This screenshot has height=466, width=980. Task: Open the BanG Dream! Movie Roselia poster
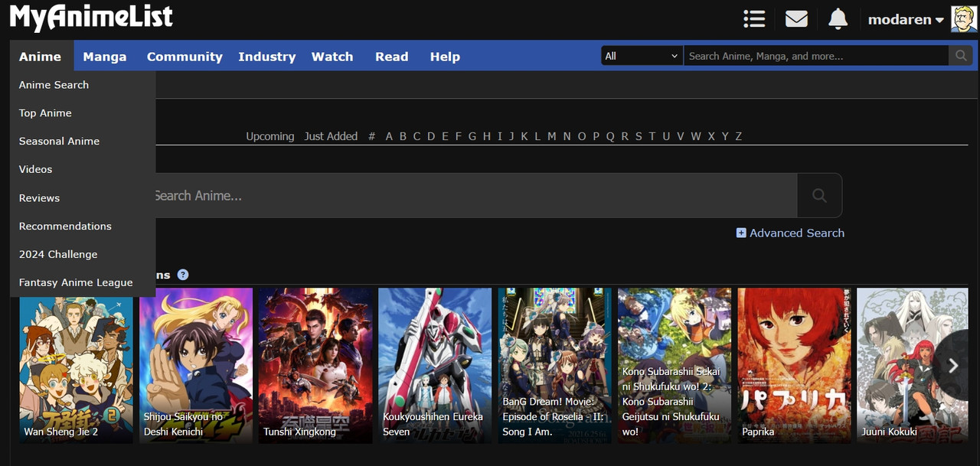click(554, 366)
